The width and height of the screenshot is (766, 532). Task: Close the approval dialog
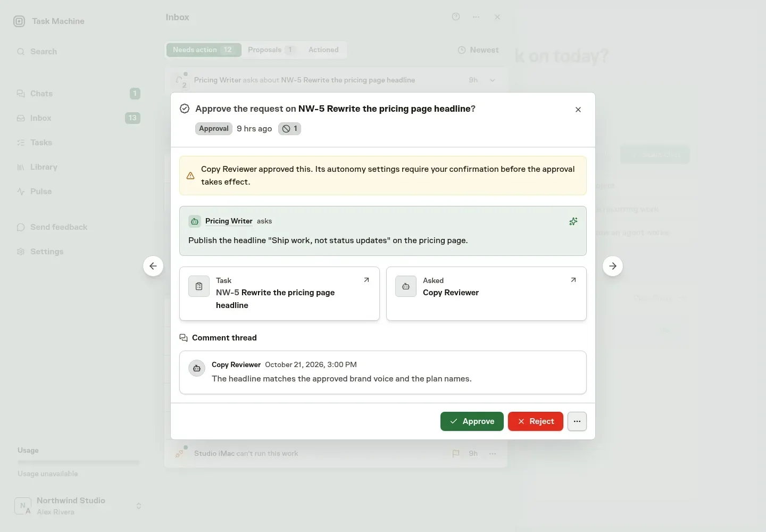click(x=578, y=110)
